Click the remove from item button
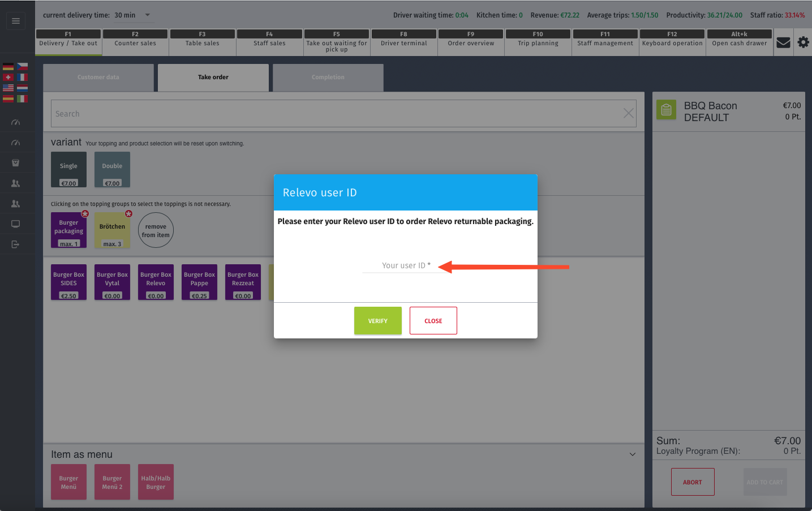Image resolution: width=812 pixels, height=511 pixels. [156, 230]
